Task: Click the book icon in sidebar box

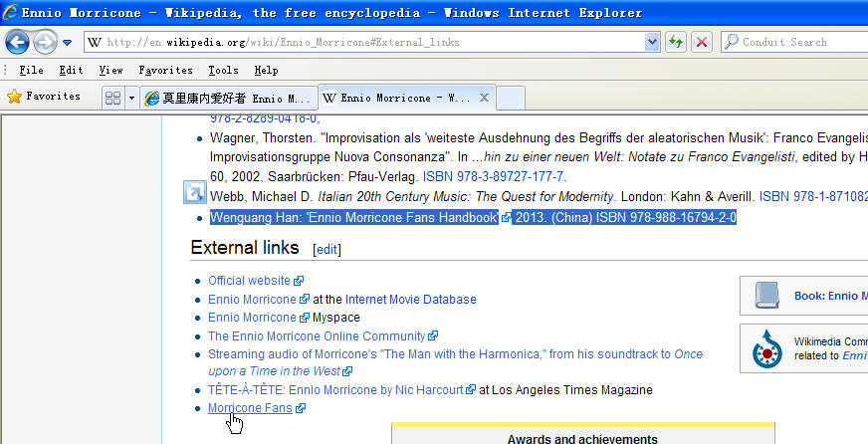Action: (x=766, y=296)
